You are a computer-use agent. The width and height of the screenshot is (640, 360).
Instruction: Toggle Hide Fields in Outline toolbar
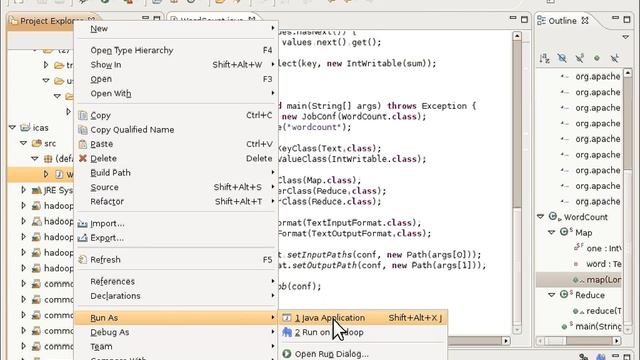click(x=562, y=58)
